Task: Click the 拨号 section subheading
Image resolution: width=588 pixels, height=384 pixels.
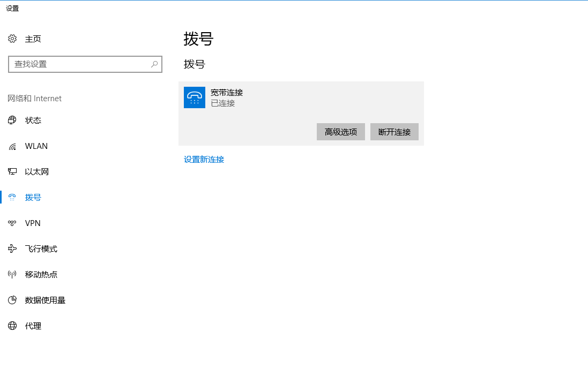Action: 194,64
